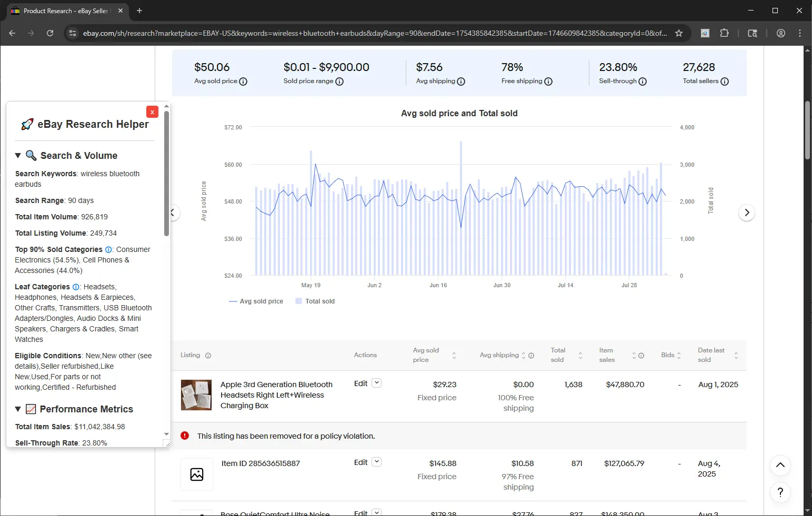812x516 pixels.
Task: Click the red policy violation alert icon
Action: tap(185, 436)
